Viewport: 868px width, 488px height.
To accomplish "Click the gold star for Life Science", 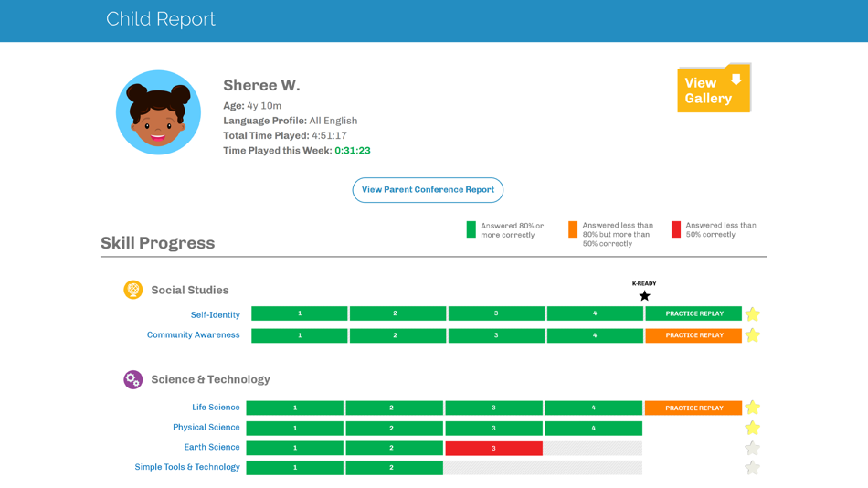I will (752, 408).
